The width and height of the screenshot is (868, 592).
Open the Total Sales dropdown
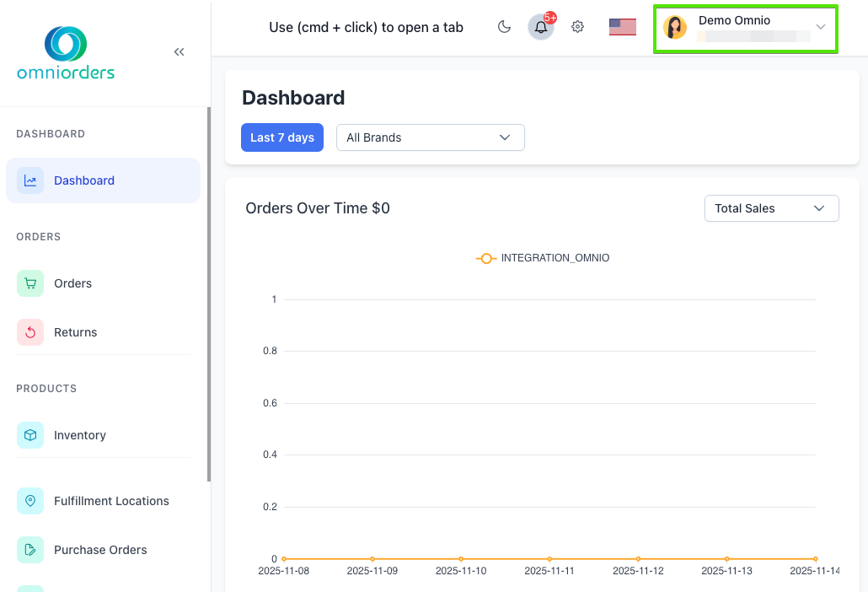click(771, 208)
